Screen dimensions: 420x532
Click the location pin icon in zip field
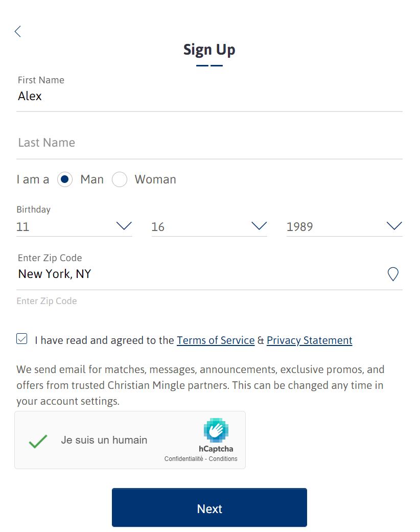pyautogui.click(x=393, y=274)
